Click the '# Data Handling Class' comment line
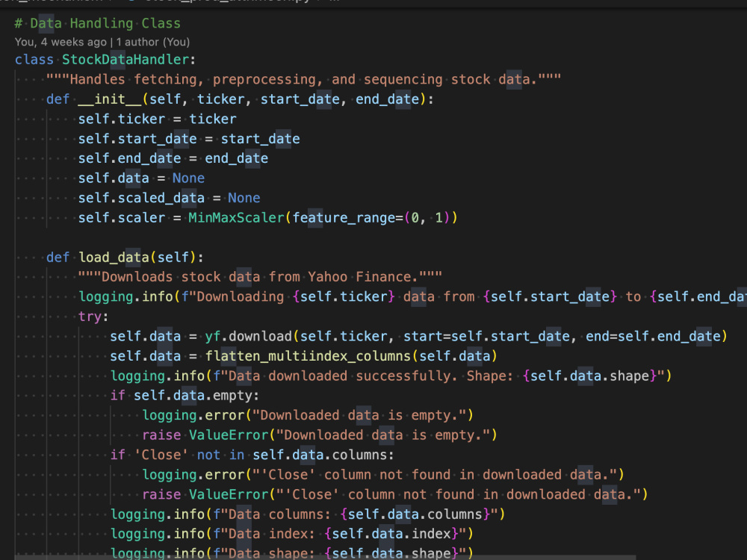Viewport: 747px width, 560px height. (98, 23)
